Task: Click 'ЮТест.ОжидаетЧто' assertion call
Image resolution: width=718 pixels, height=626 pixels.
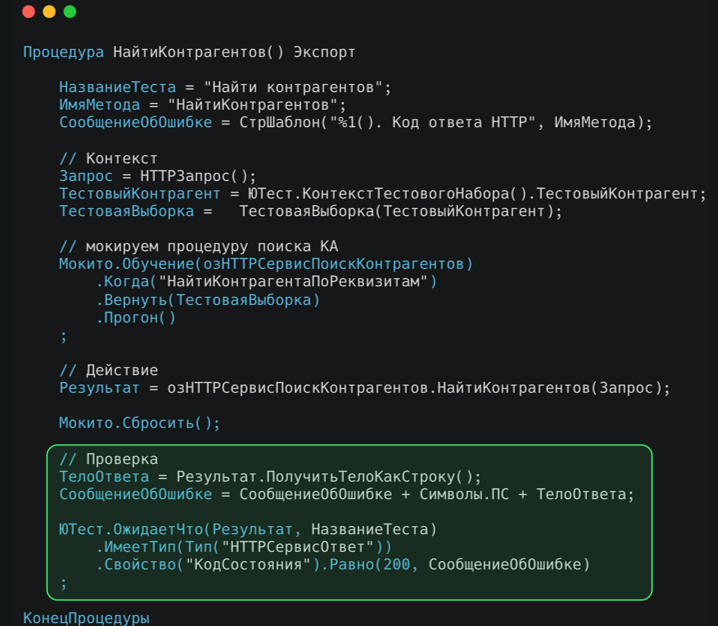Action: (x=131, y=529)
